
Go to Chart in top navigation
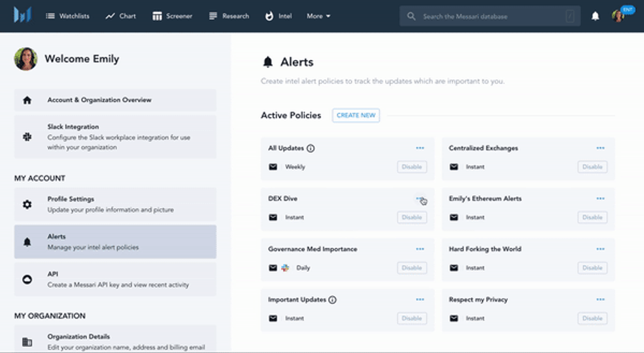click(x=121, y=16)
